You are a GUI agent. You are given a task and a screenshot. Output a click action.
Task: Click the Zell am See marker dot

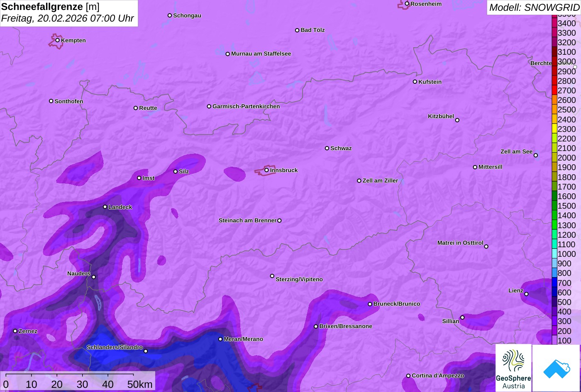(x=536, y=156)
